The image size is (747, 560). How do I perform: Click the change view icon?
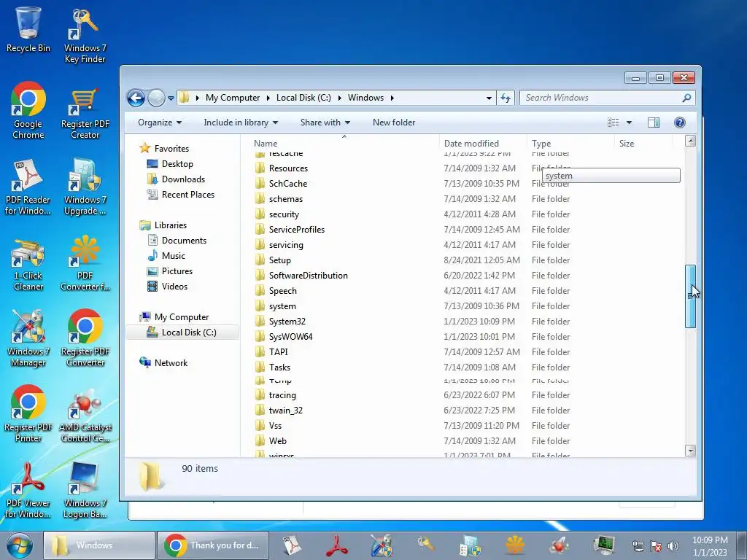coord(613,122)
